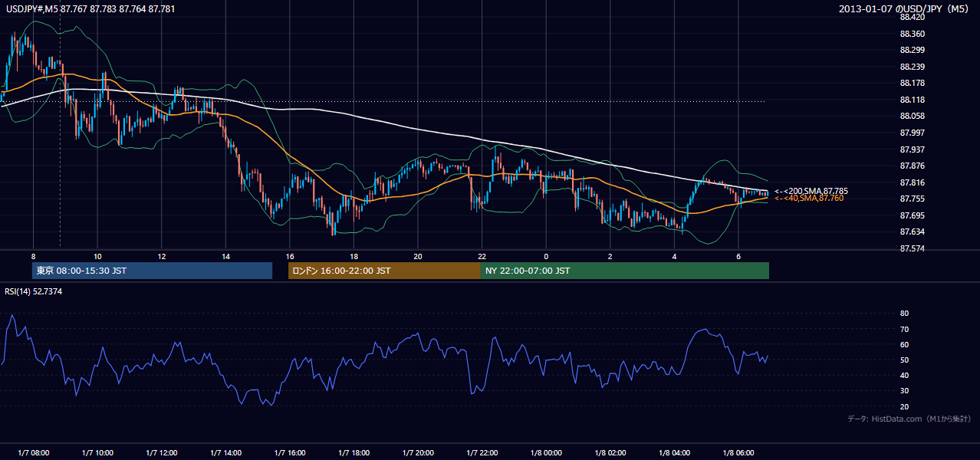Click price axis value 88.299

tap(911, 50)
